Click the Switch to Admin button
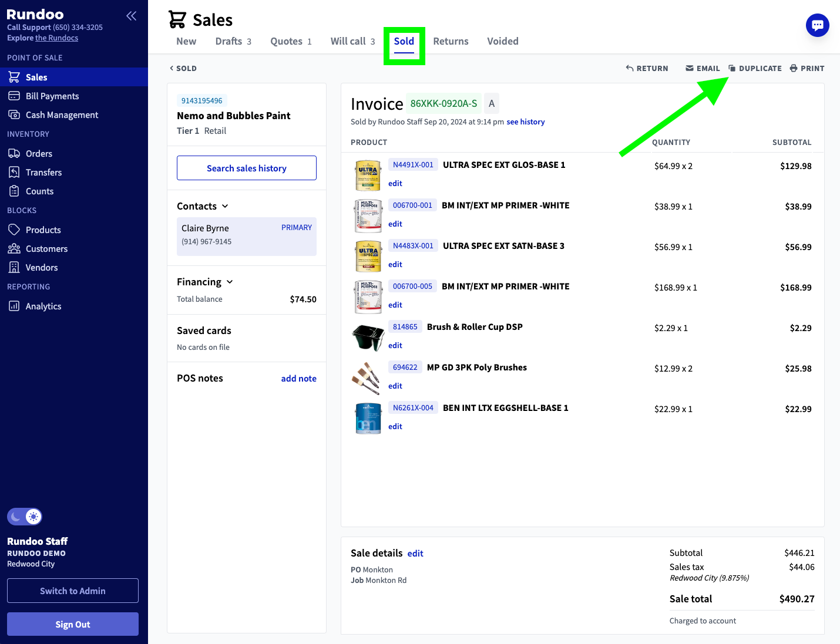This screenshot has height=644, width=840. (73, 591)
